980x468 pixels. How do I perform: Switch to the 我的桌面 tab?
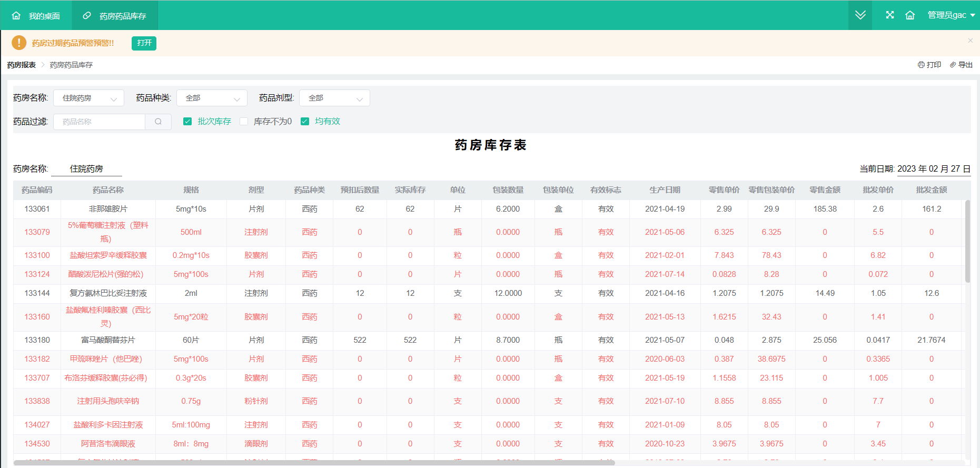(x=36, y=16)
